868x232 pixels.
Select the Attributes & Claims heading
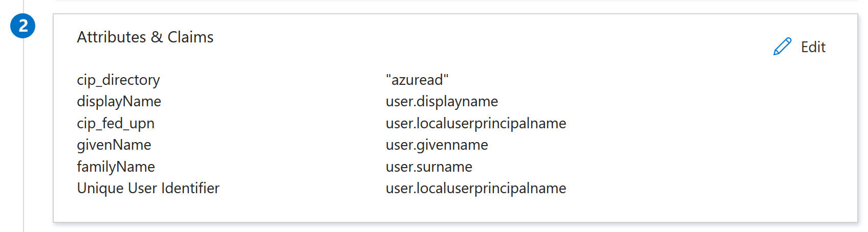pyautogui.click(x=145, y=37)
